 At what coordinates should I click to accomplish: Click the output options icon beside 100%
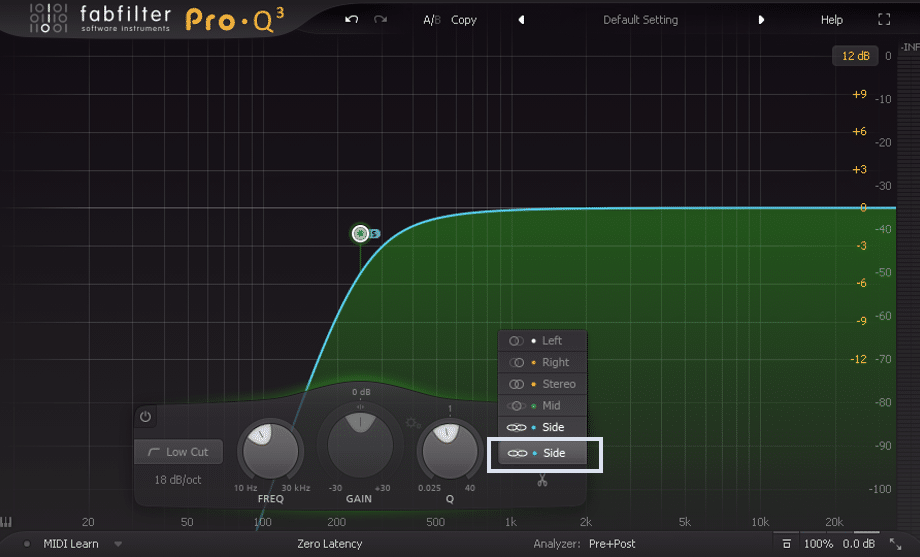786,544
